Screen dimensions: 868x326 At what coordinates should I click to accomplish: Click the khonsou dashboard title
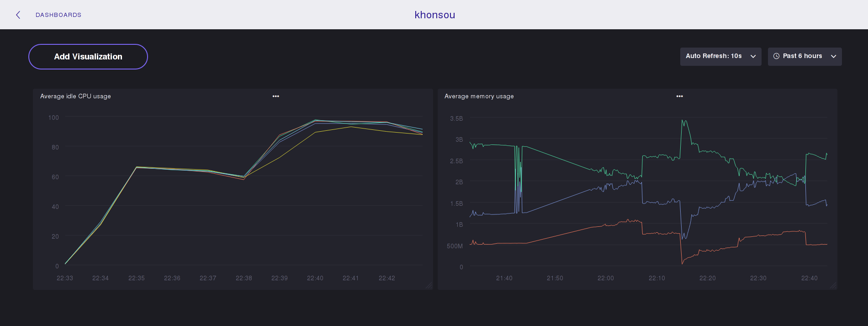click(434, 15)
